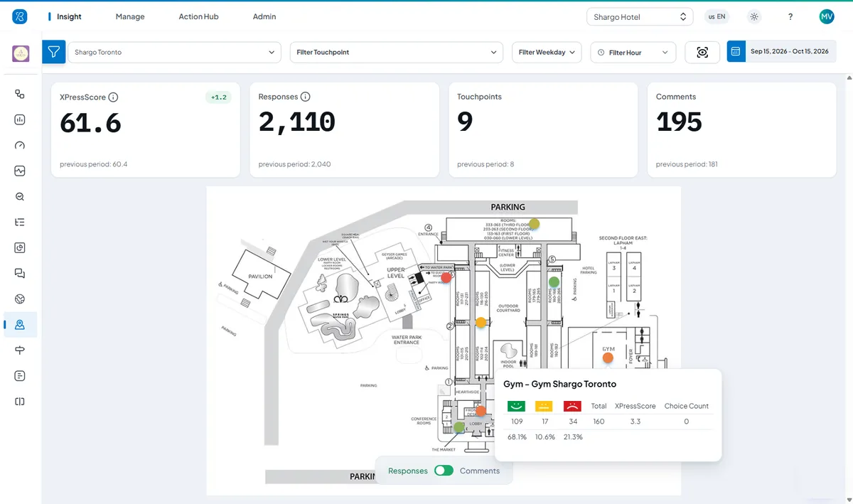Click the Responses value 2,110
Viewport: 853px width, 504px height.
coord(297,123)
